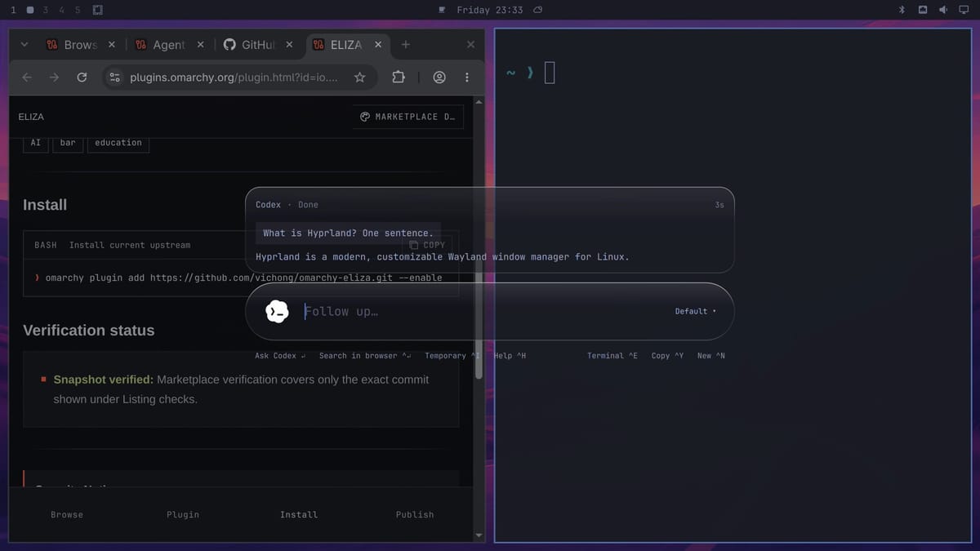Switch to workspace 4
The width and height of the screenshot is (980, 551).
[x=61, y=10]
